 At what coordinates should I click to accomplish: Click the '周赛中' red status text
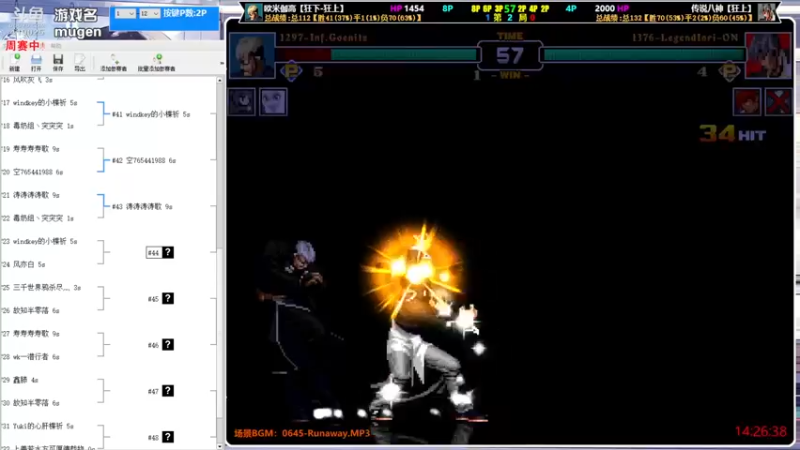(x=22, y=45)
